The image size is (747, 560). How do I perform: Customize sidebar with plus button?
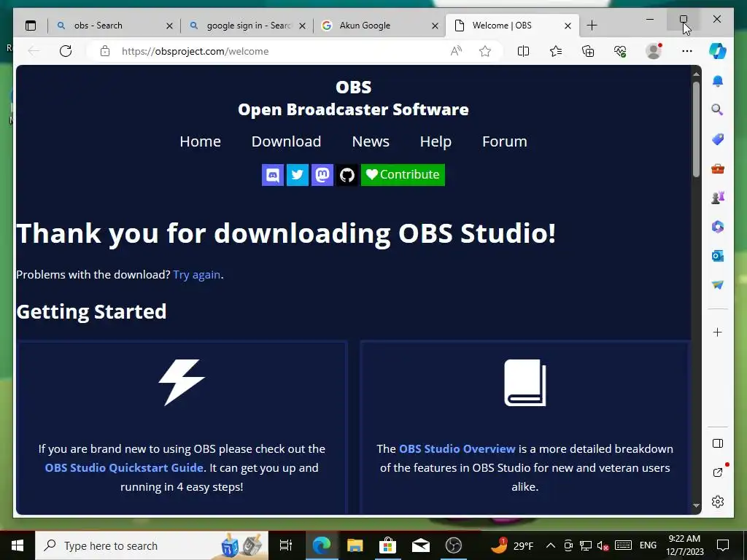[x=718, y=332]
